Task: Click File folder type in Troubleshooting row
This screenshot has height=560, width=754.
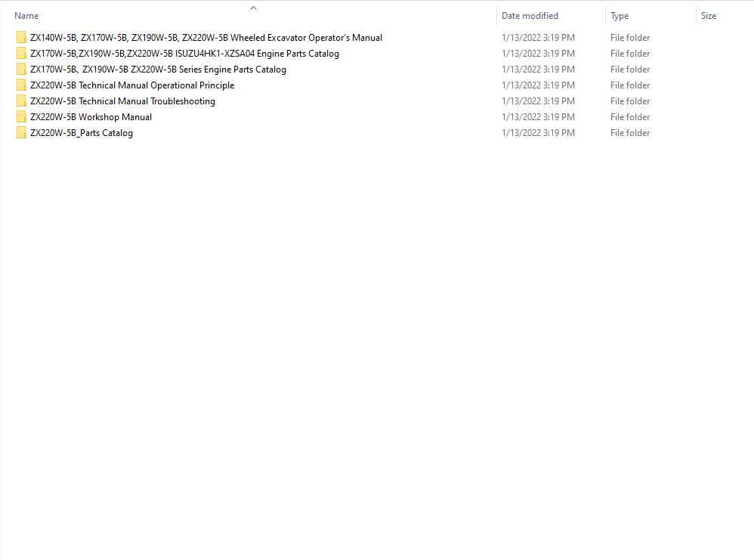Action: tap(630, 101)
